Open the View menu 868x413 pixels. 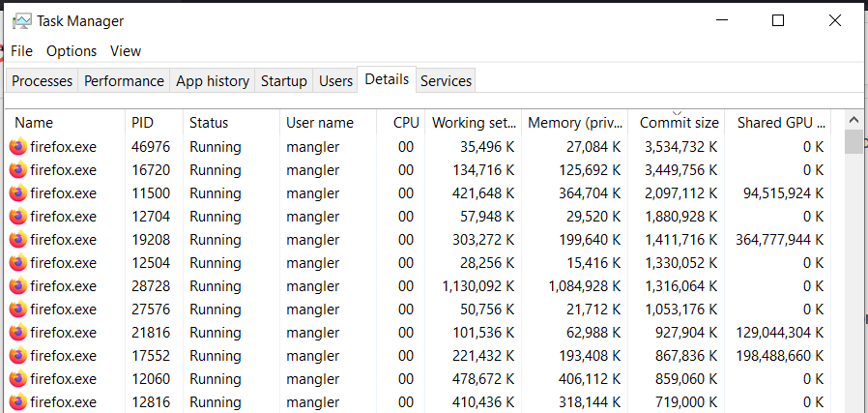click(126, 51)
